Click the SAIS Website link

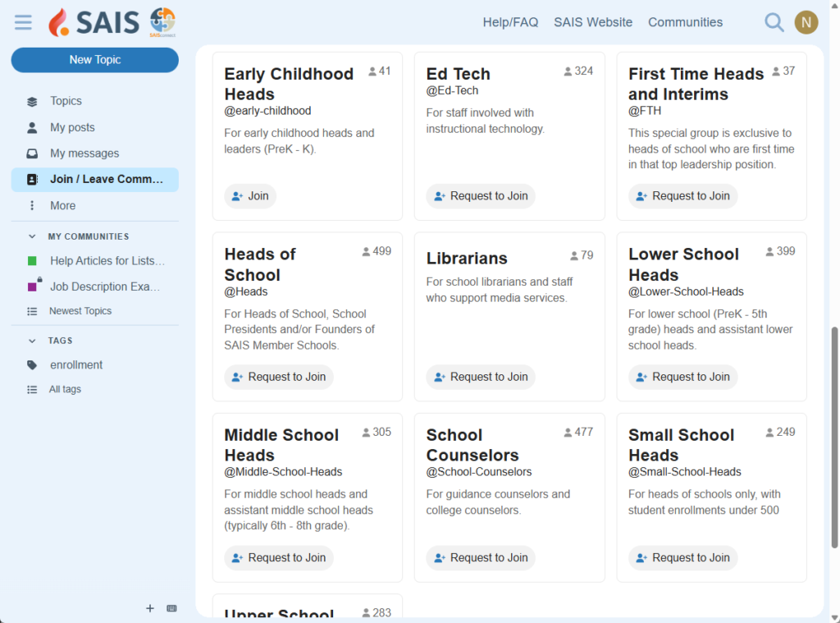point(592,22)
